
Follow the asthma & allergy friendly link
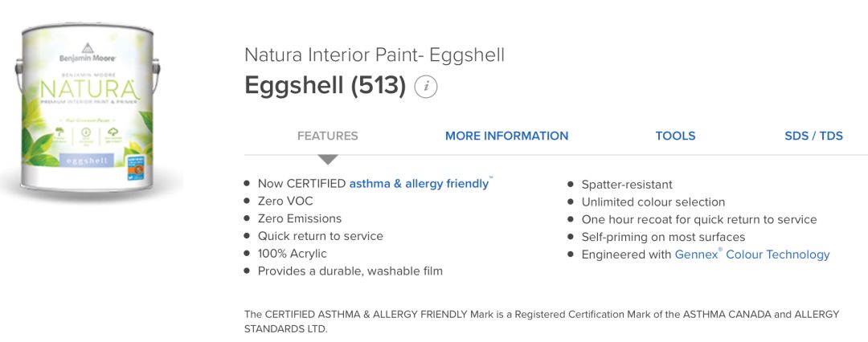point(419,184)
